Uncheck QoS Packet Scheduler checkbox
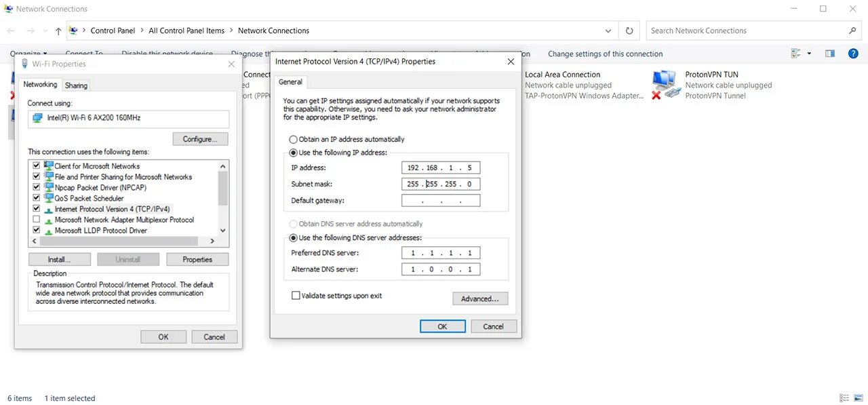868x405 pixels. (37, 199)
